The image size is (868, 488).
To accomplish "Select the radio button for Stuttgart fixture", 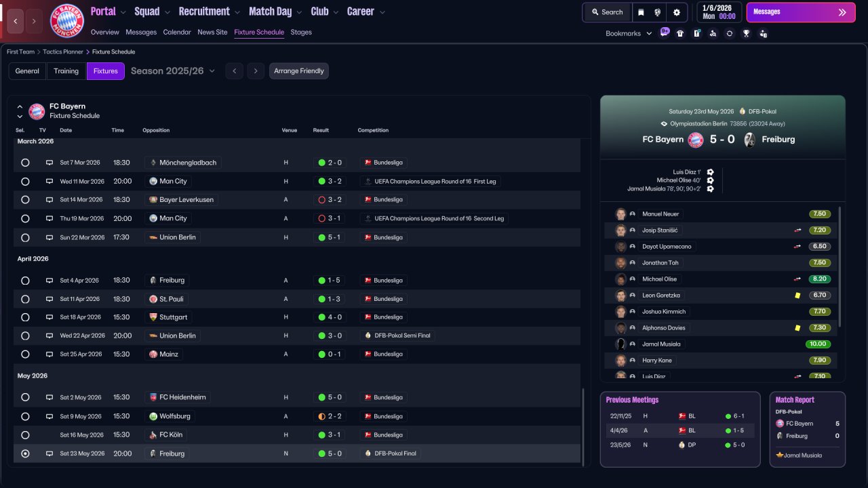I will tap(25, 317).
